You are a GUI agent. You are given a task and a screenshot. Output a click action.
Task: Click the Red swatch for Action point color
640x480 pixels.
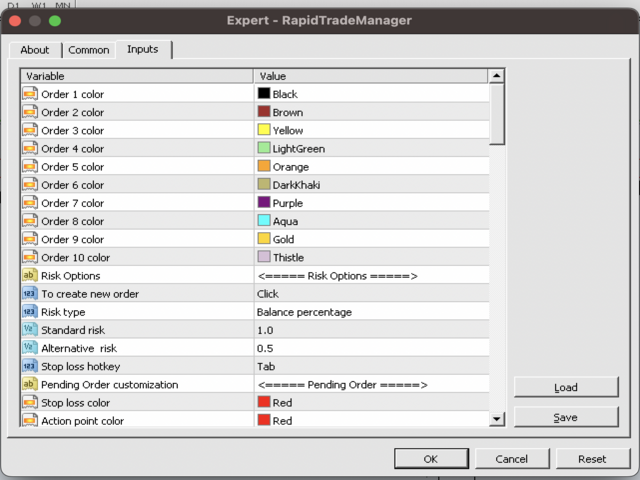pos(264,420)
